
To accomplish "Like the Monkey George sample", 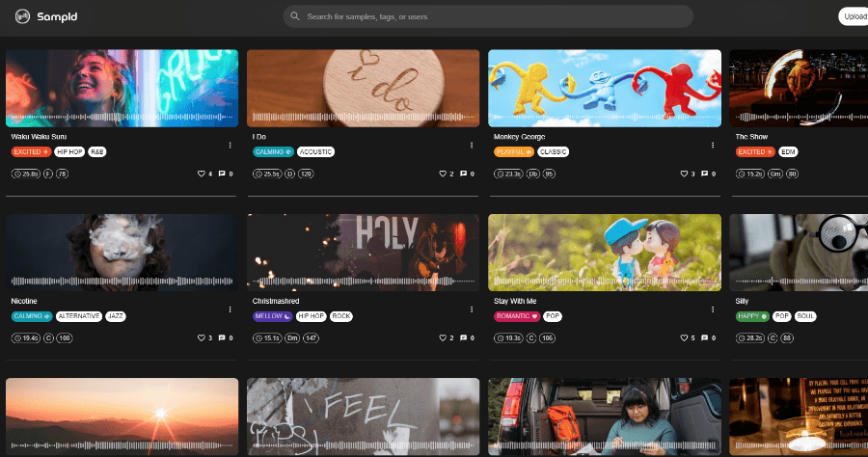I will (684, 174).
